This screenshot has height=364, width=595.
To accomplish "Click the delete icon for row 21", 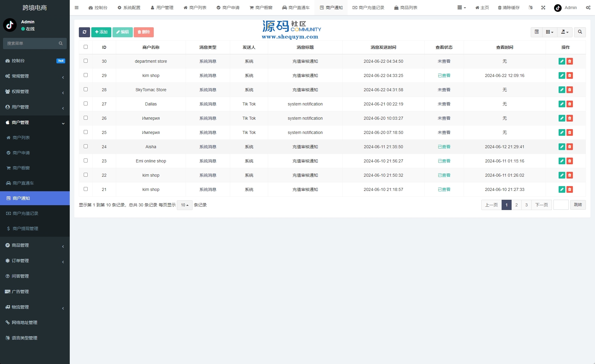I will pos(570,189).
